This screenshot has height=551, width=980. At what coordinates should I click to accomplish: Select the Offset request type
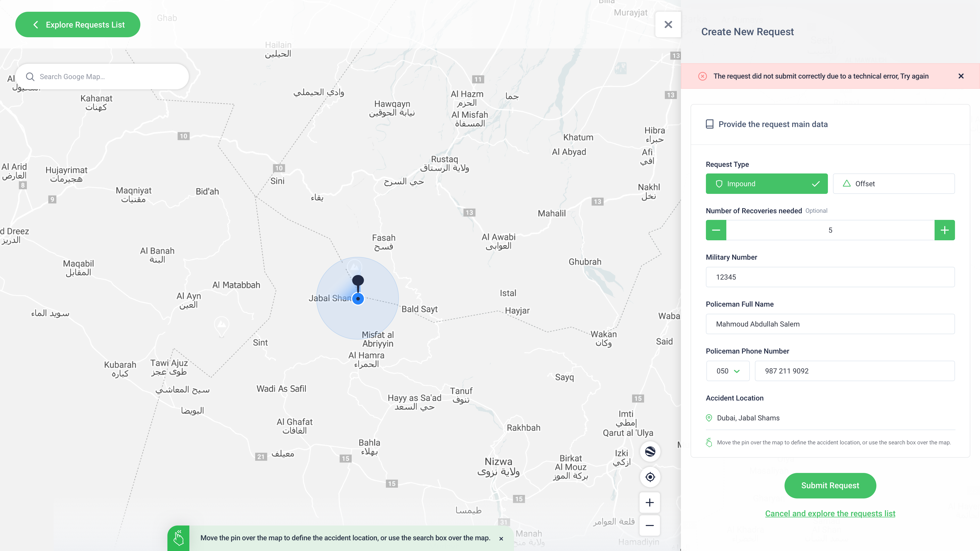pyautogui.click(x=894, y=184)
